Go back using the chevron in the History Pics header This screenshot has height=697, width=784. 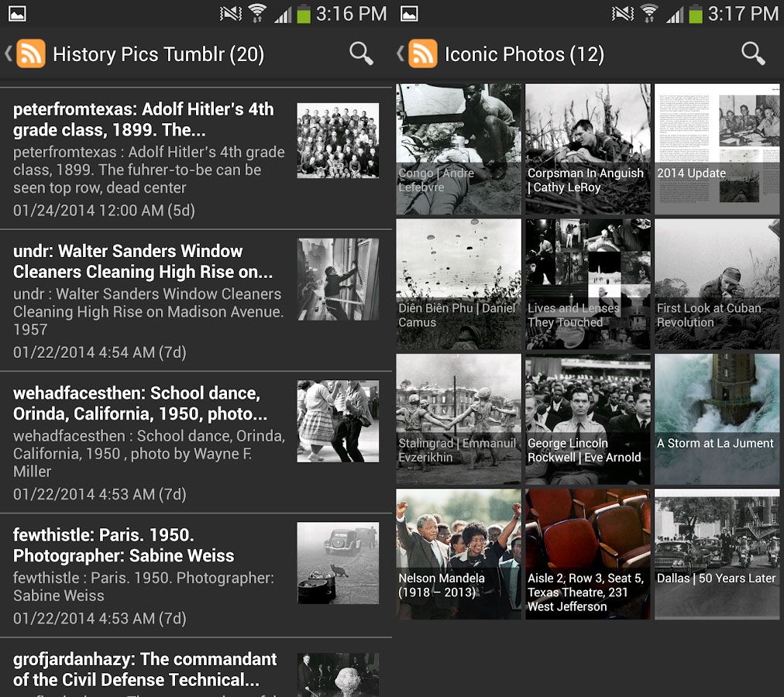pos(9,53)
